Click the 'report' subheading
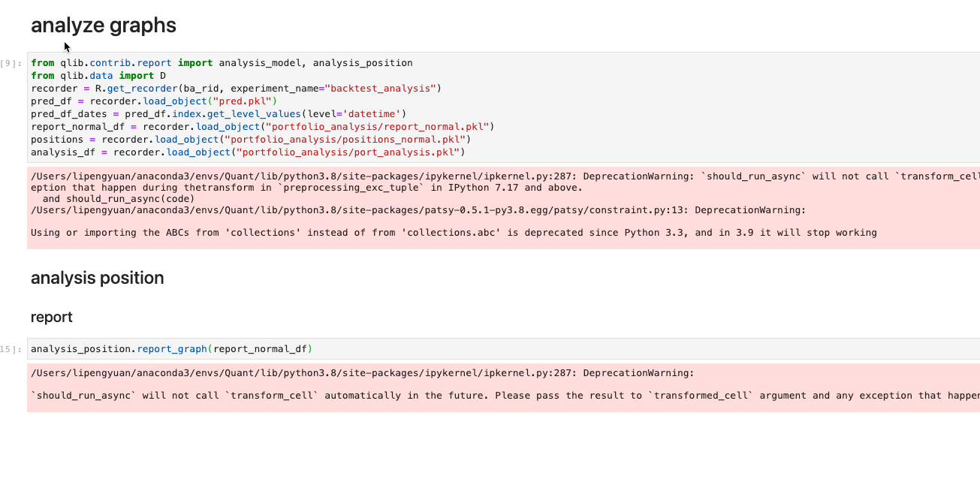Screen dimensions: 980x482 click(52, 318)
